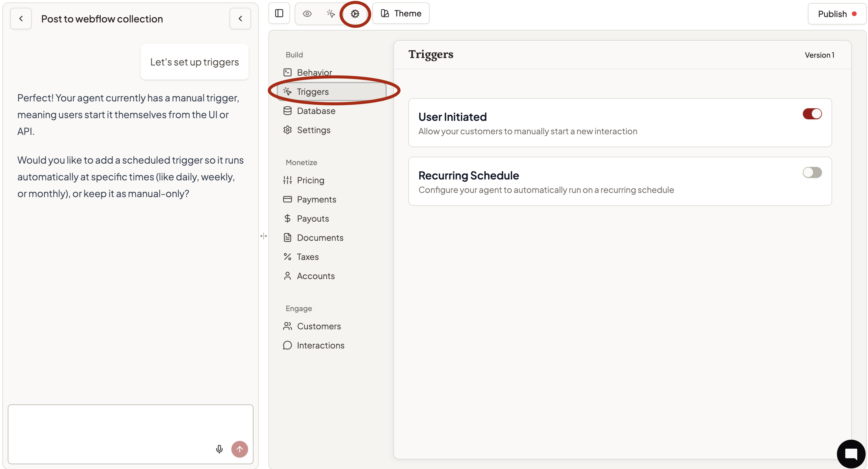Open the Behavior menu item
The height and width of the screenshot is (469, 868).
[x=314, y=72]
